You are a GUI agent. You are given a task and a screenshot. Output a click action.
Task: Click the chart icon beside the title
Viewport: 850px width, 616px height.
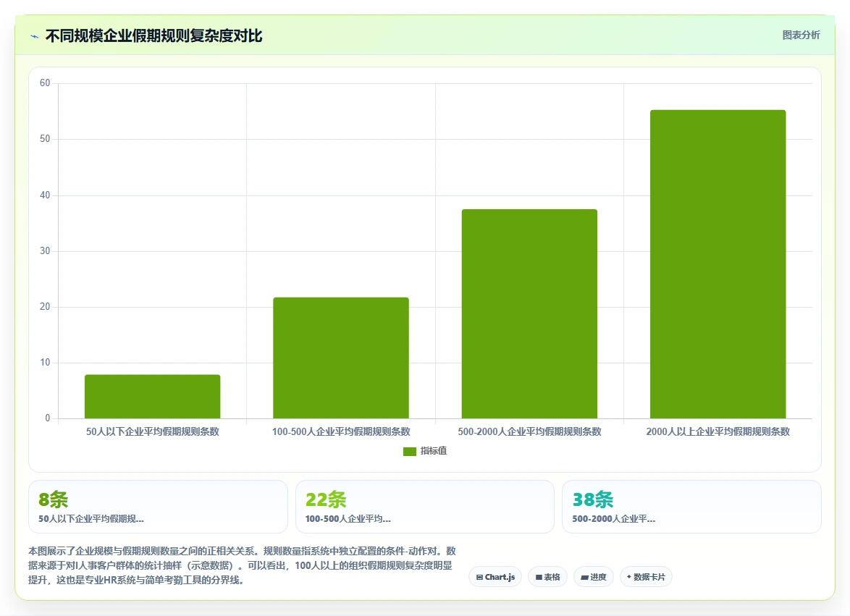click(x=35, y=36)
